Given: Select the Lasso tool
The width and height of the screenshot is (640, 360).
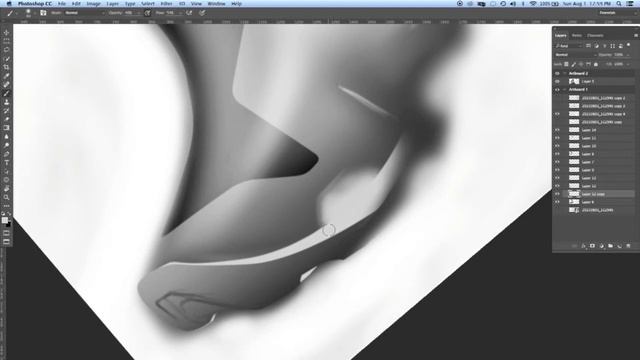Looking at the screenshot, I should click(6, 50).
